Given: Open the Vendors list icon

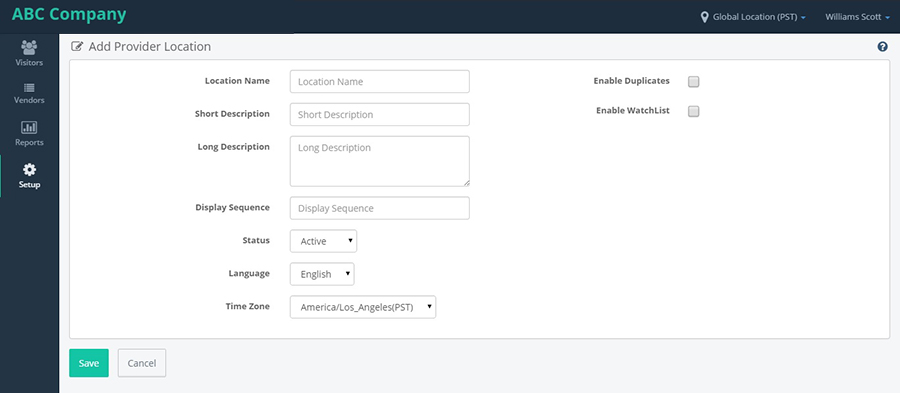Looking at the screenshot, I should [29, 88].
